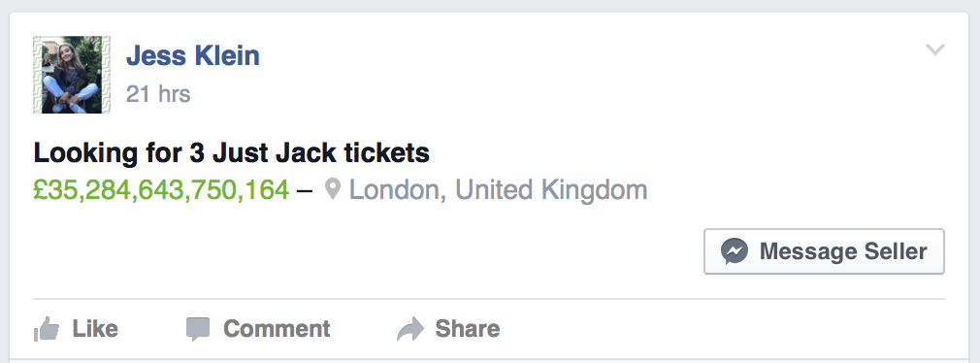Visit Jess Klein's profile via name link
This screenshot has height=363, width=980.
pyautogui.click(x=192, y=55)
